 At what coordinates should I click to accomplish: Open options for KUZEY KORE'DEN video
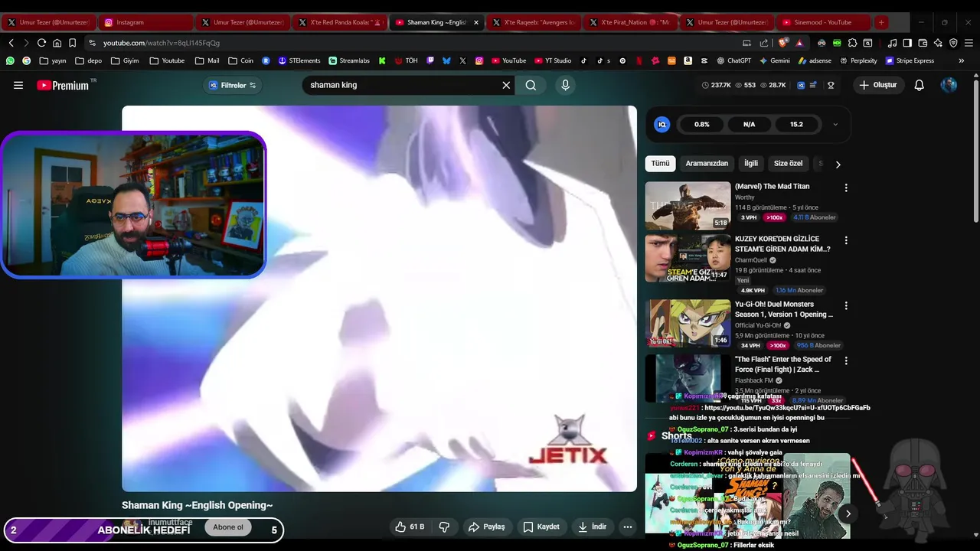pos(846,240)
